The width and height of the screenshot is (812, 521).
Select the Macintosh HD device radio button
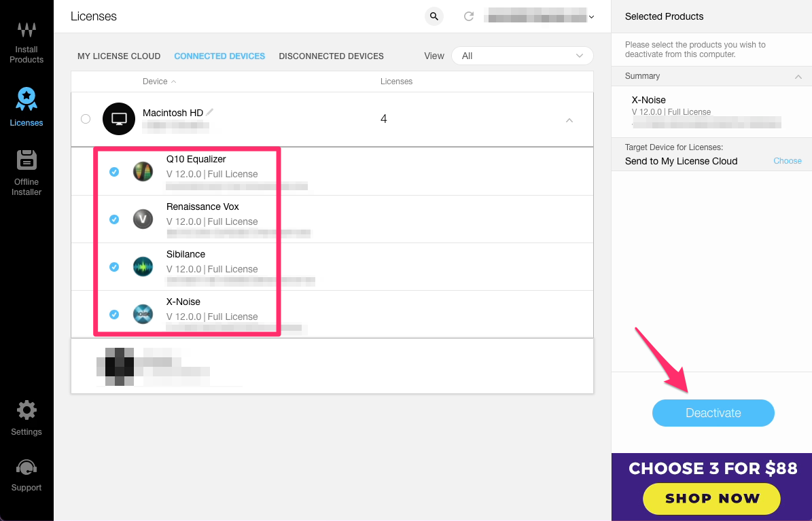click(x=86, y=119)
